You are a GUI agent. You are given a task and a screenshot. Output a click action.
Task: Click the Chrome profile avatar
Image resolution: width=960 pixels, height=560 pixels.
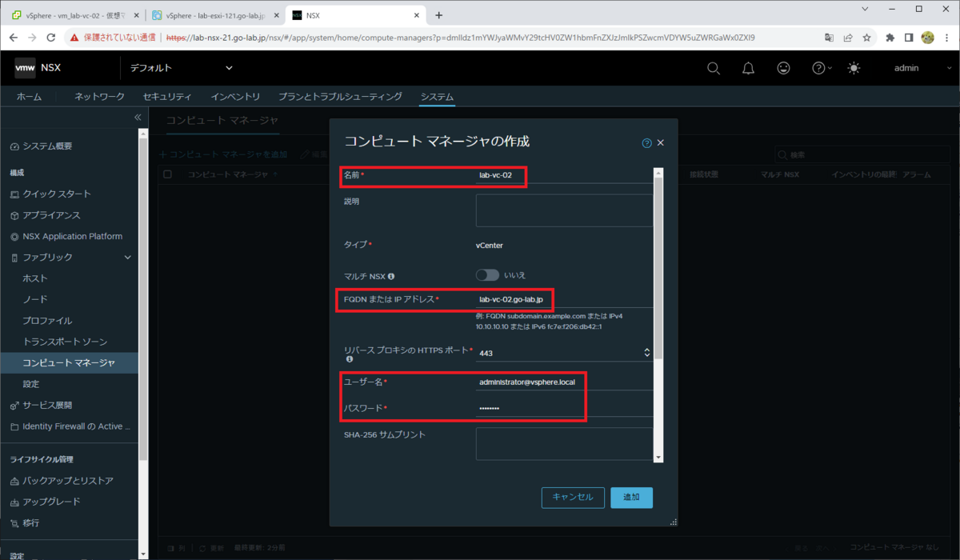928,38
